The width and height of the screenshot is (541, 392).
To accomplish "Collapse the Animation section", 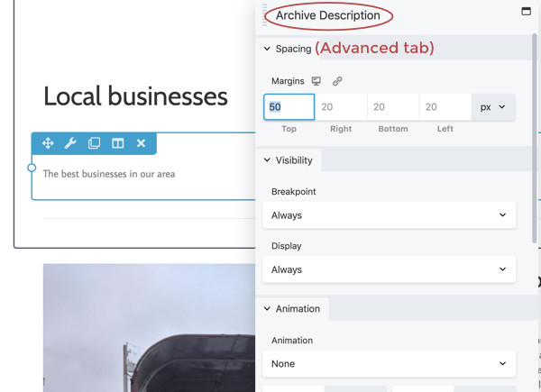I will (292, 308).
